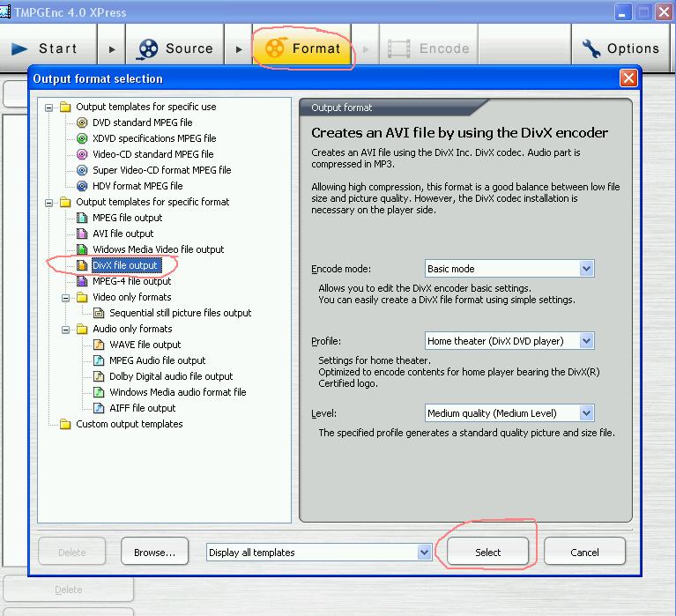The height and width of the screenshot is (616, 676).
Task: Click the WAVE file output icon
Action: point(99,345)
